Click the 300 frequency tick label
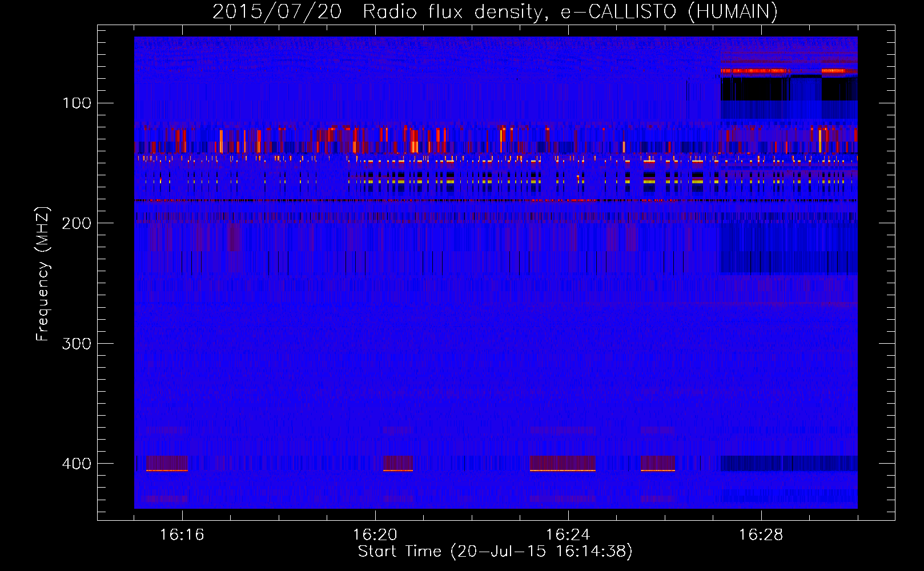Image resolution: width=924 pixels, height=571 pixels. click(77, 343)
